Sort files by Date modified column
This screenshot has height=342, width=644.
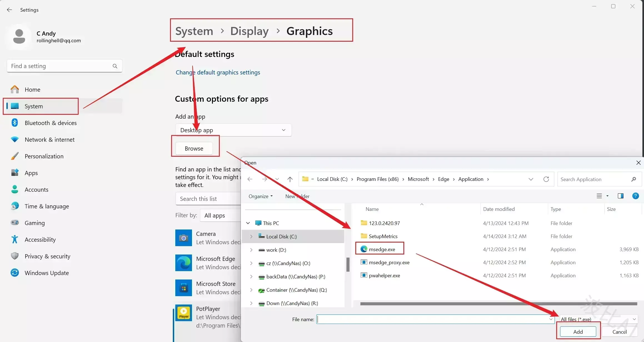(x=499, y=209)
